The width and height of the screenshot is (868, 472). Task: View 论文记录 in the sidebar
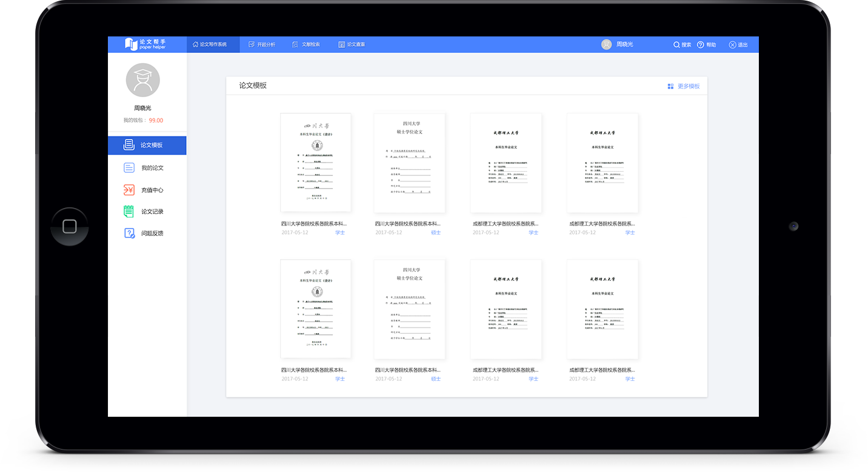147,212
